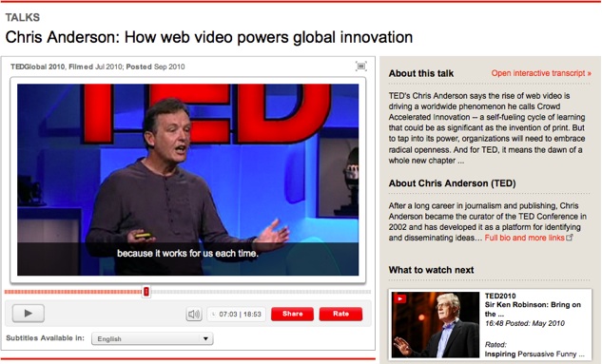602x364 pixels.
Task: Click the 'Inspiring Persuasive Funny' rating text
Action: 534,354
